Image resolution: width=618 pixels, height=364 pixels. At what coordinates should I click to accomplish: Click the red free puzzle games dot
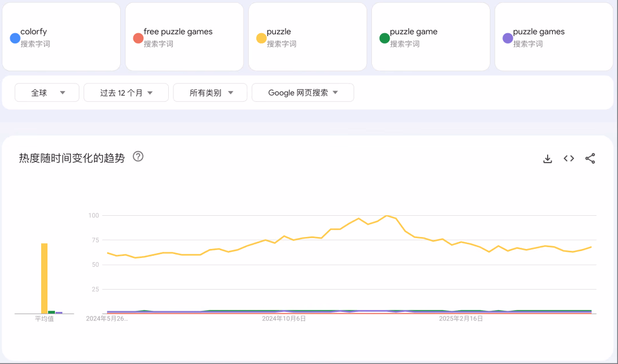(x=138, y=38)
